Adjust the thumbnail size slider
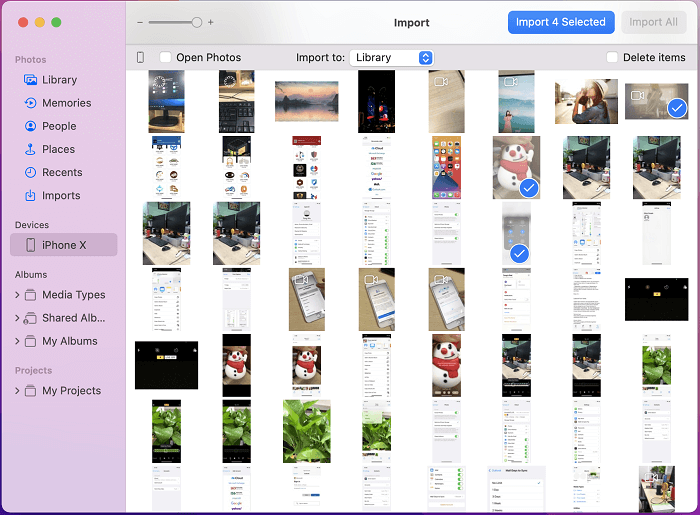 (196, 22)
